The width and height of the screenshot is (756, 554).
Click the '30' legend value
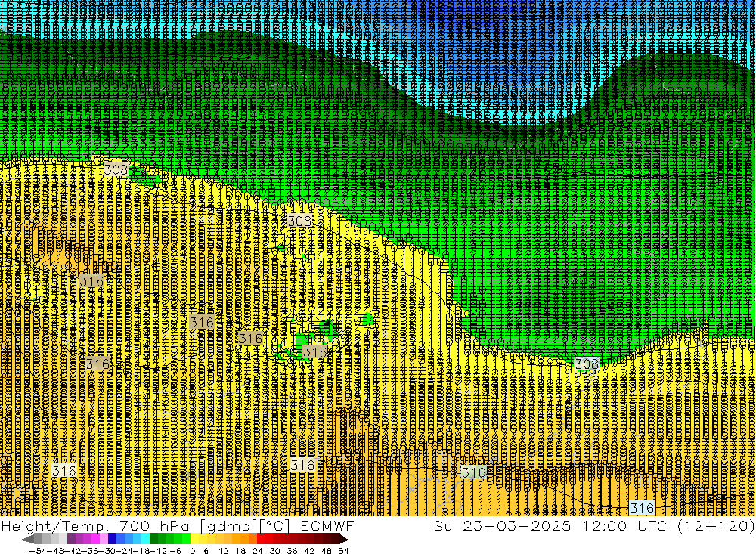pyautogui.click(x=275, y=551)
